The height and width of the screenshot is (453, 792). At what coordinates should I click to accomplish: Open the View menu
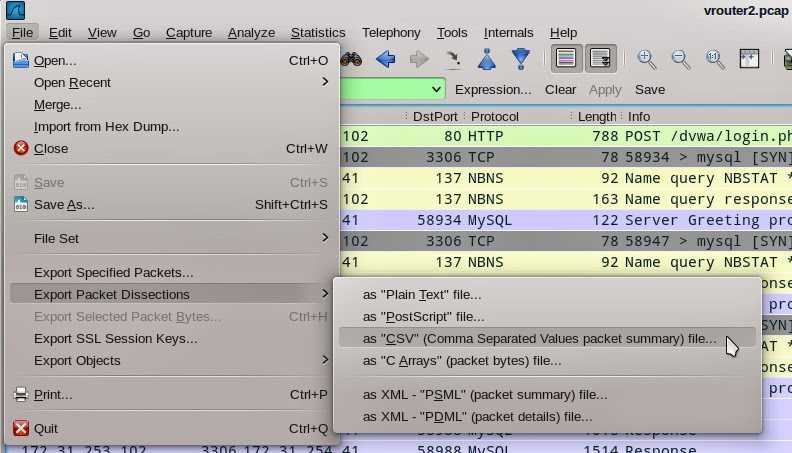[x=102, y=32]
